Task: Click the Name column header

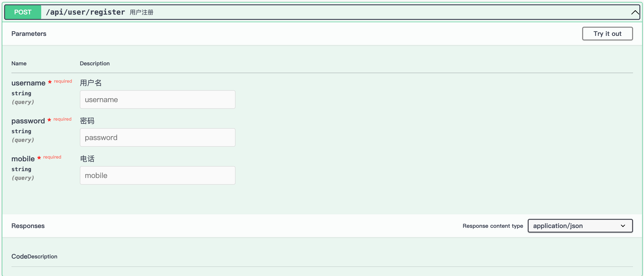Action: tap(19, 63)
